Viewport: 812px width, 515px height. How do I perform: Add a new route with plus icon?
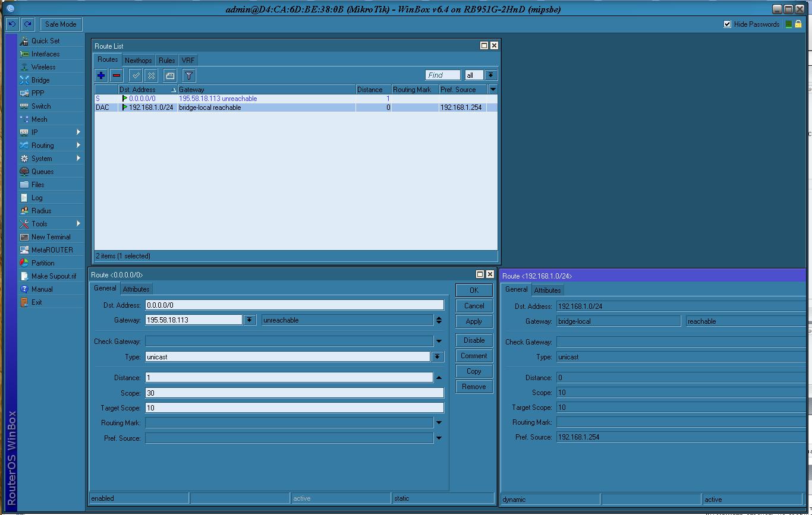pyautogui.click(x=101, y=75)
